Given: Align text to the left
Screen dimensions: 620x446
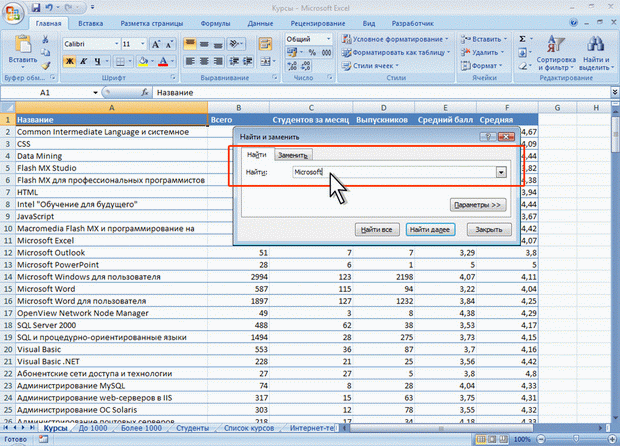Looking at the screenshot, I should 190,61.
